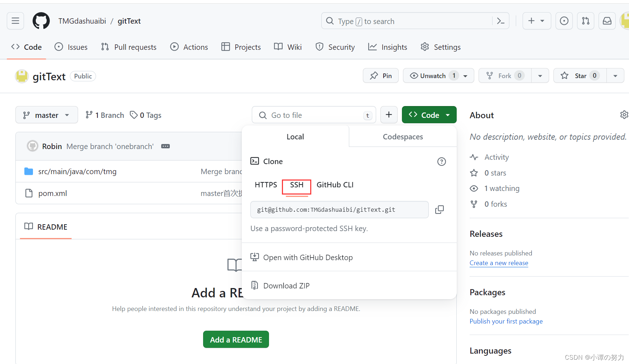The height and width of the screenshot is (364, 629).
Task: Pin the gitText repository
Action: coord(381,76)
